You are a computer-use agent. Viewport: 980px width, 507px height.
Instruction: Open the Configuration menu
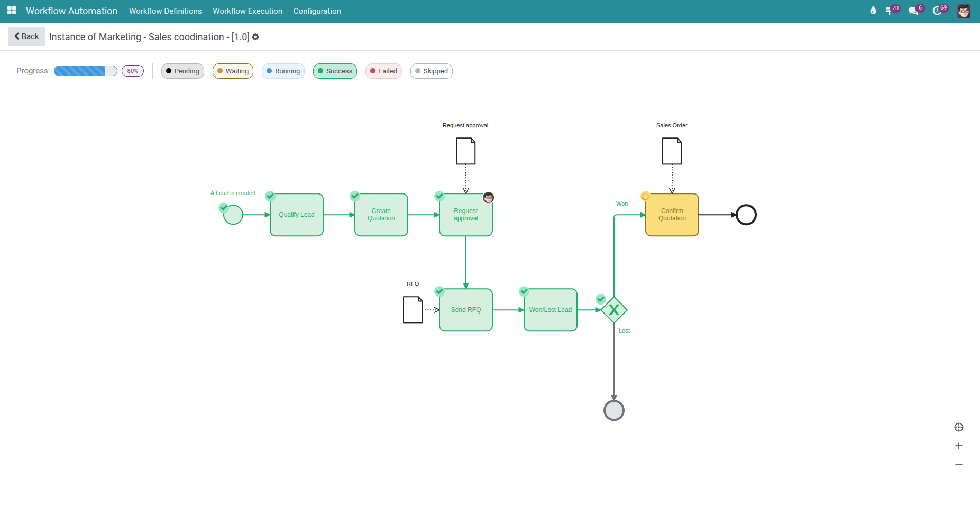click(x=317, y=11)
